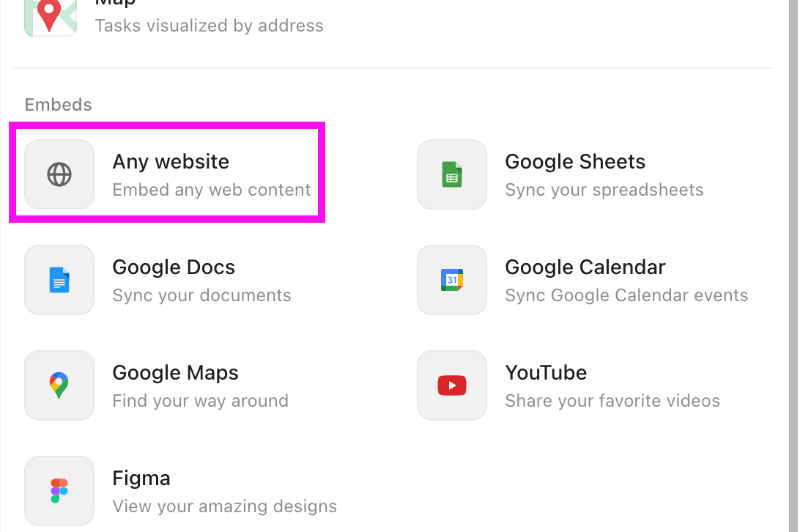The height and width of the screenshot is (532, 800).
Task: Pick the "Google Docs" embed label
Action: (x=174, y=267)
